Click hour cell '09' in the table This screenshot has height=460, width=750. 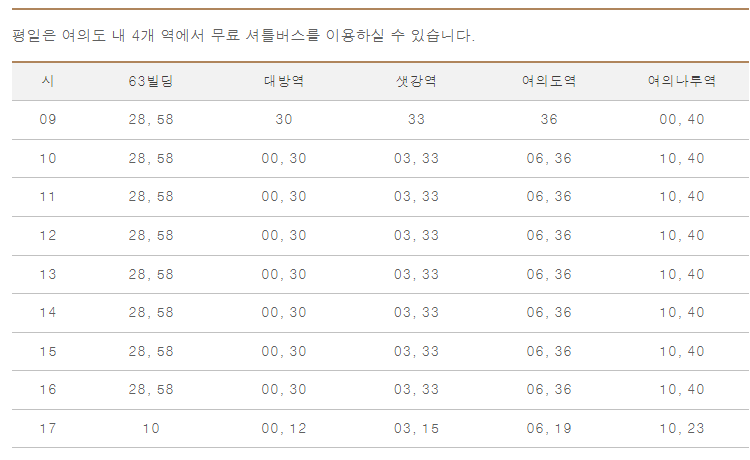coord(48,119)
